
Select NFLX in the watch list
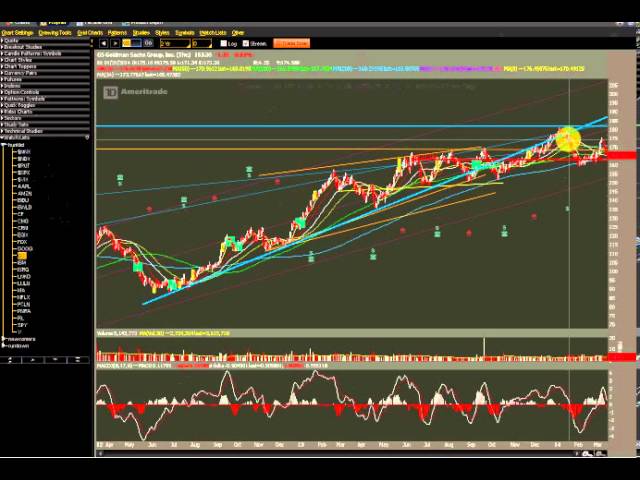(x=24, y=297)
